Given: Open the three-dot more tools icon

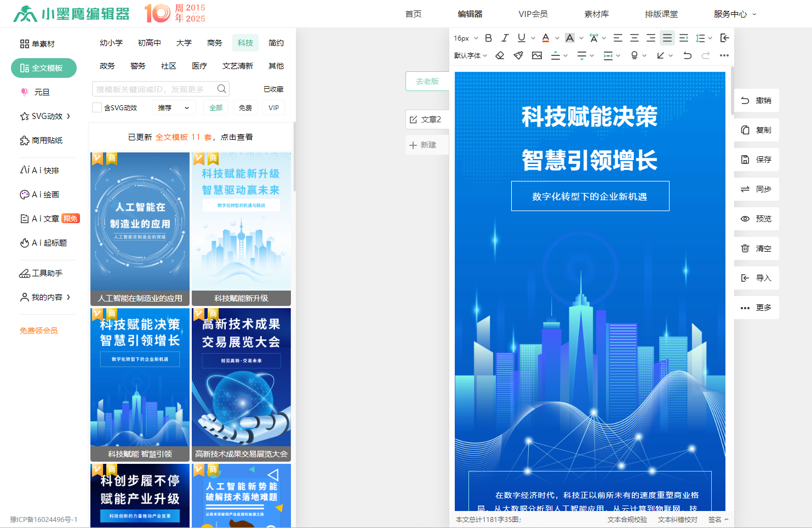Looking at the screenshot, I should [x=724, y=55].
